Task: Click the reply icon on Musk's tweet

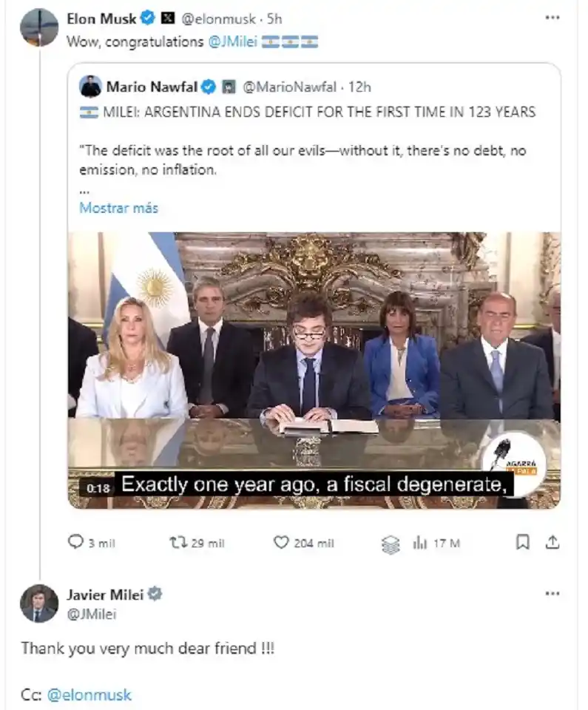Action: [76, 543]
